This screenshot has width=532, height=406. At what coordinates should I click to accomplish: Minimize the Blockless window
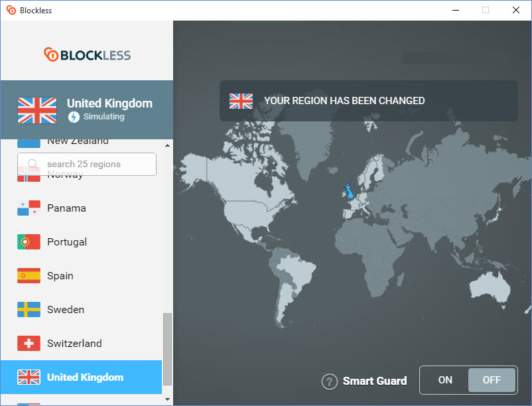tap(456, 10)
